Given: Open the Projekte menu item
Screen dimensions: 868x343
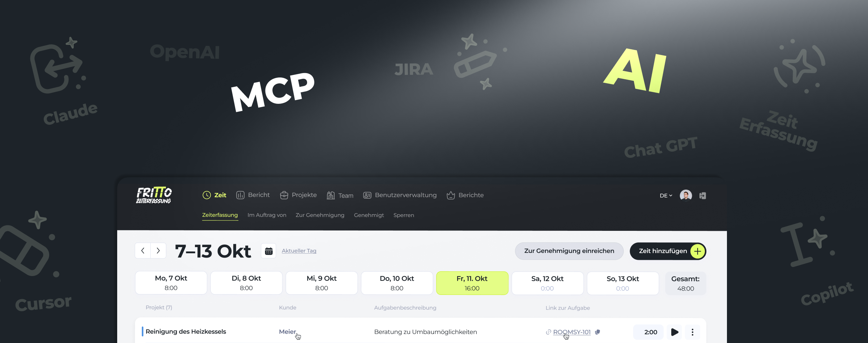Looking at the screenshot, I should (x=298, y=195).
